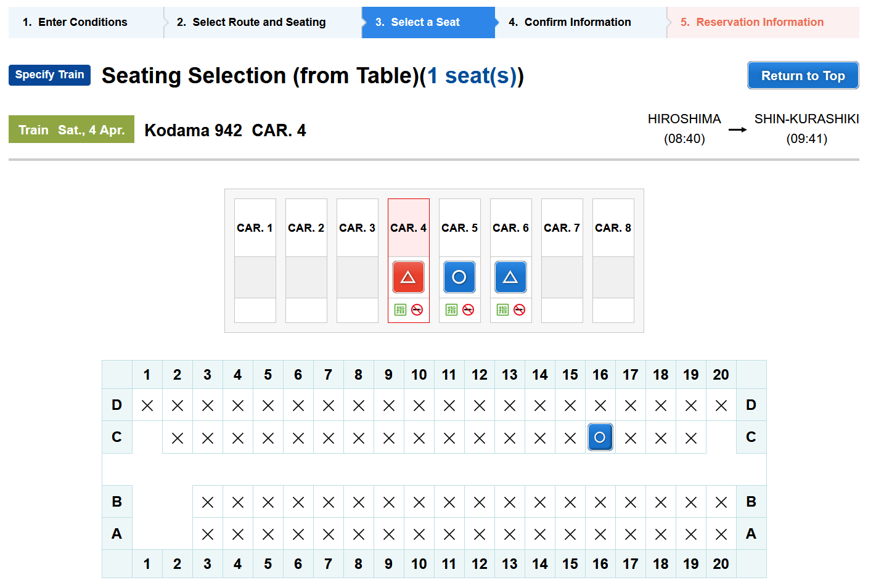Click the no-smoking icon under CAR. 6

[520, 310]
